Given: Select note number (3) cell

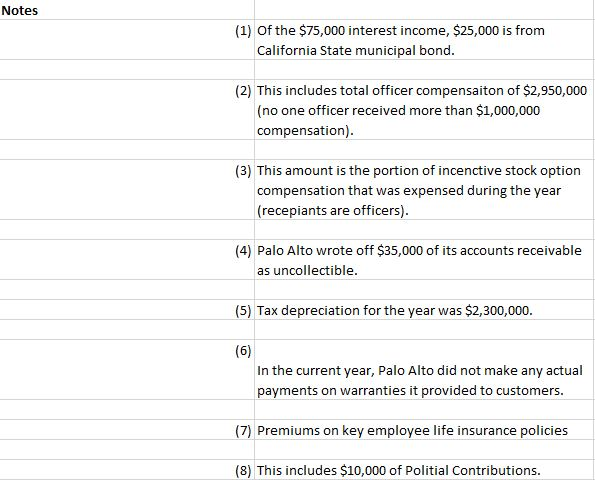Looking at the screenshot, I should coord(127,190).
